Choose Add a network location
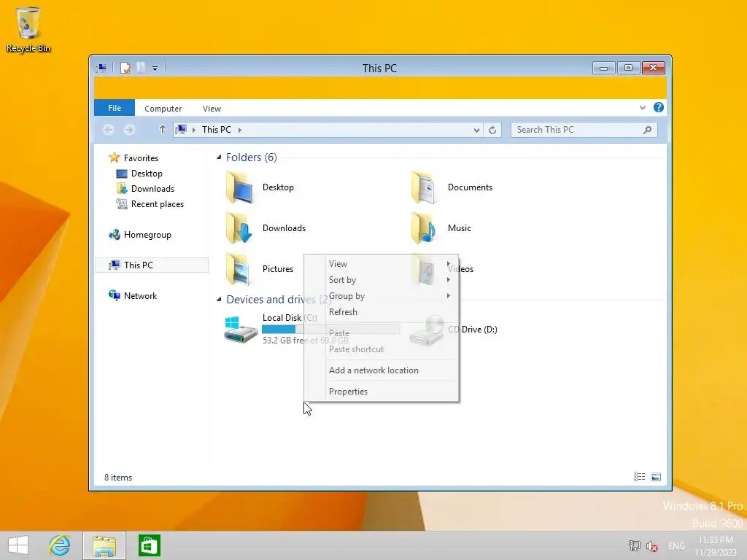 [x=381, y=370]
